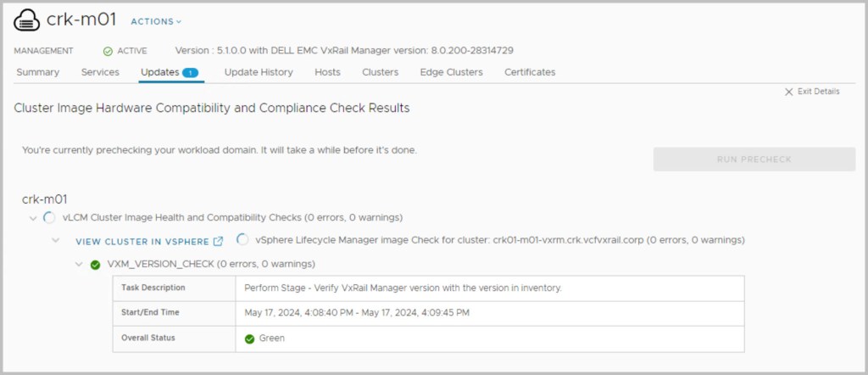Viewport: 868px width, 375px height.
Task: Click the Perform Stage - Verify VxRail Manager description
Action: (x=403, y=288)
